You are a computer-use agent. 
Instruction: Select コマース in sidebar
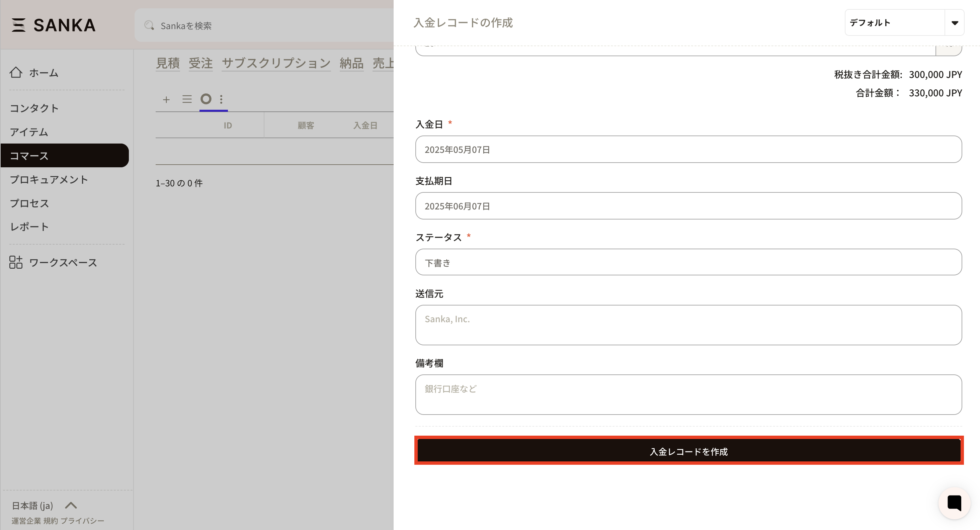tap(65, 156)
